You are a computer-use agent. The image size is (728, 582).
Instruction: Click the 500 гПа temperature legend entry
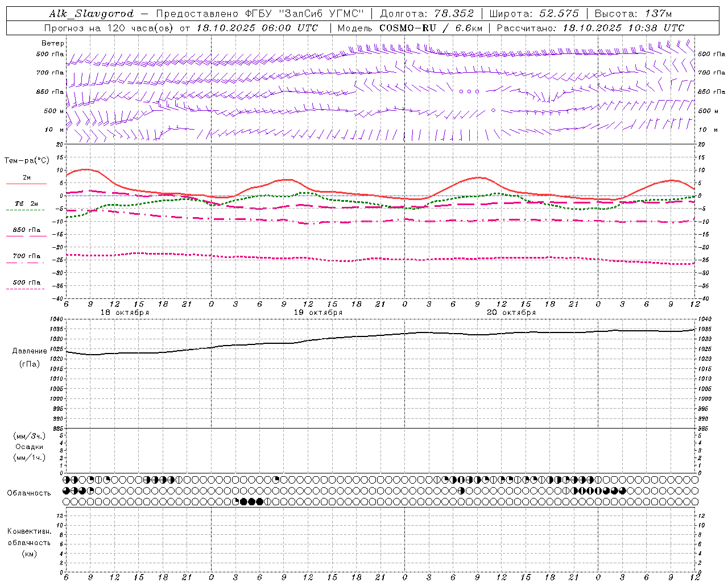click(27, 282)
